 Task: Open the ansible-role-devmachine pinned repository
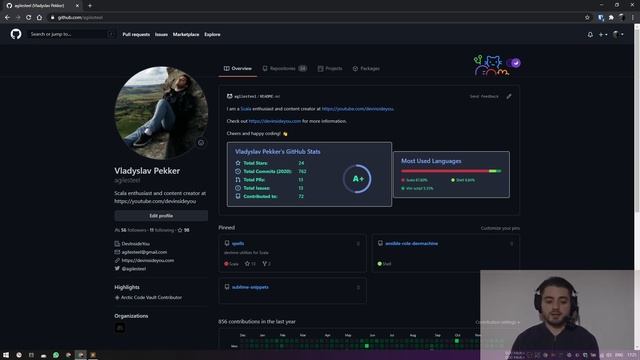click(411, 243)
